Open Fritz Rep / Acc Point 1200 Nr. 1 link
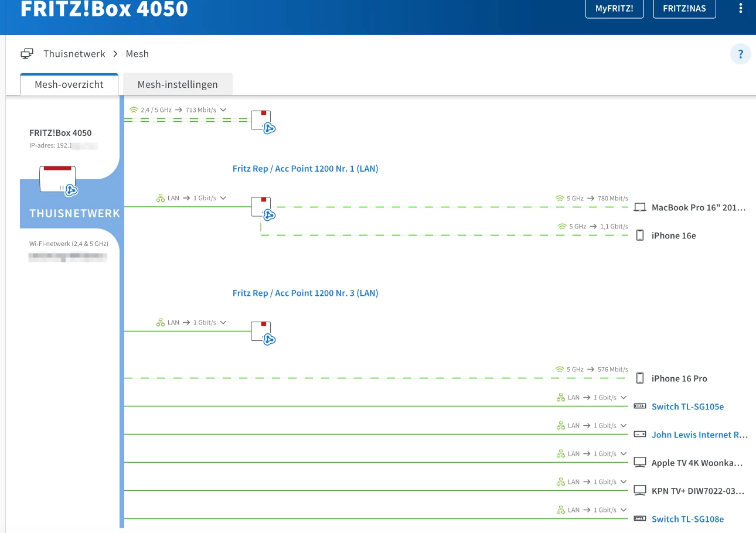756x533 pixels. coord(305,169)
